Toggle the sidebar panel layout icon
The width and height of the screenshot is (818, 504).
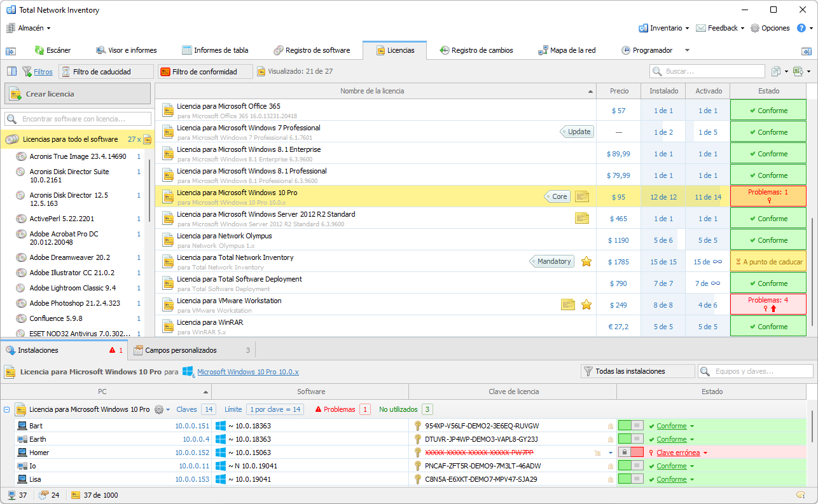tap(11, 72)
